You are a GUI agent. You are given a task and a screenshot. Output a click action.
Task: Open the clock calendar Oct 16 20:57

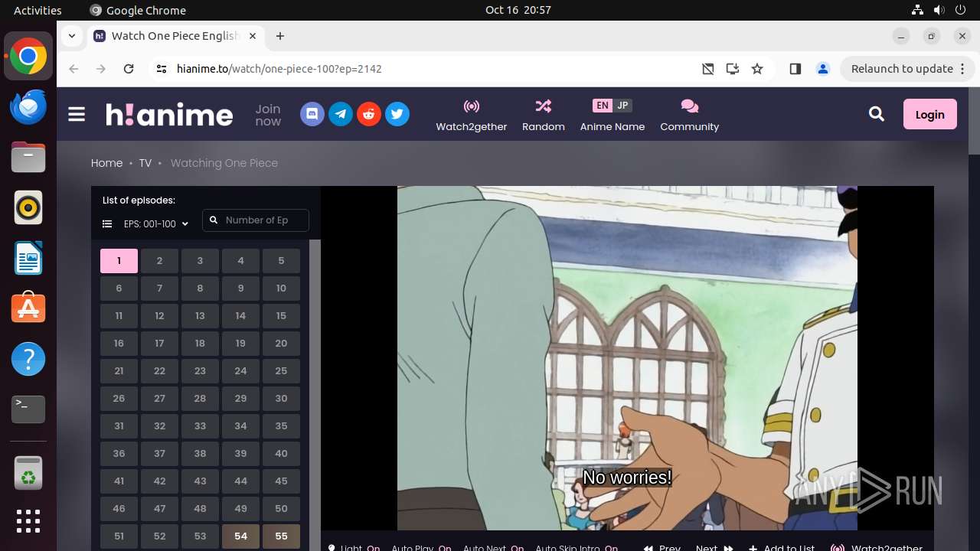(x=518, y=10)
